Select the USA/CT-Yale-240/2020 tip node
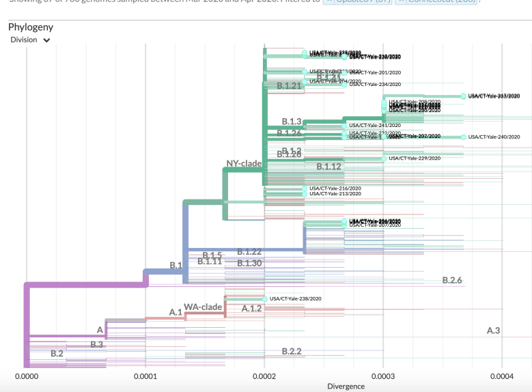This screenshot has height=392, width=532. 463,137
